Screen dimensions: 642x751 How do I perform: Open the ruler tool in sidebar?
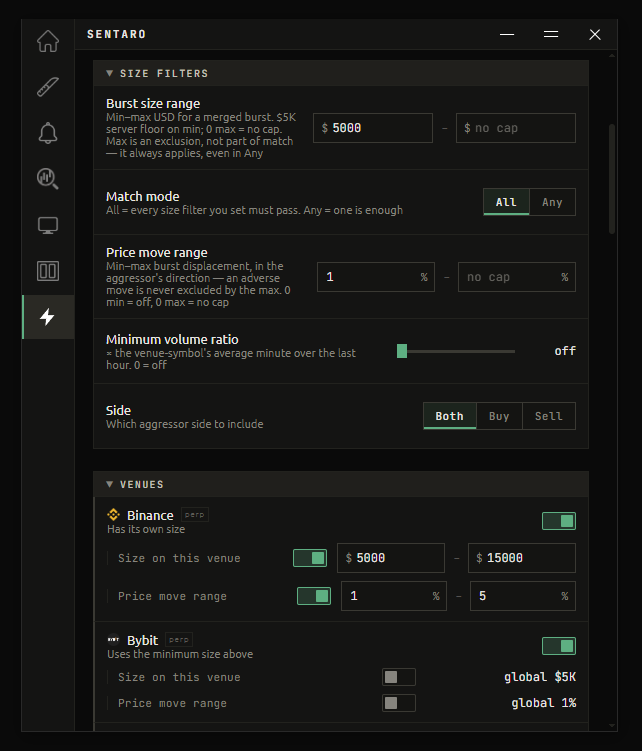click(48, 87)
